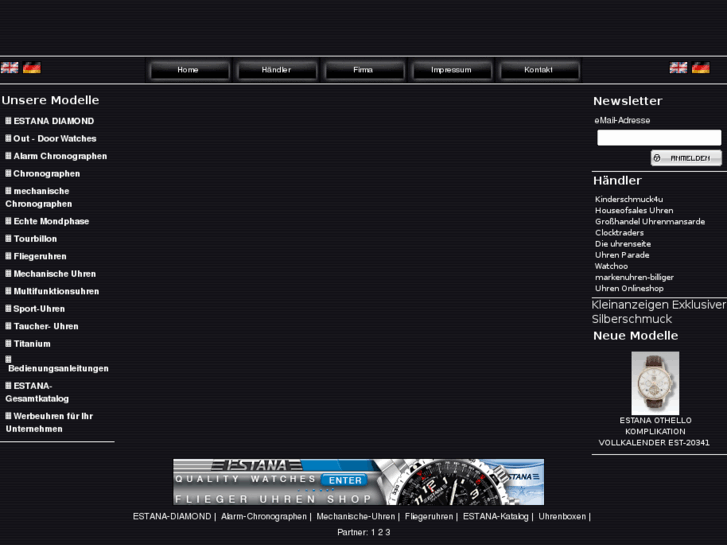Viewport: 727px width, 545px height.
Task: Open Werbeuhren für Ihr Unternehmen link
Action: [x=49, y=423]
